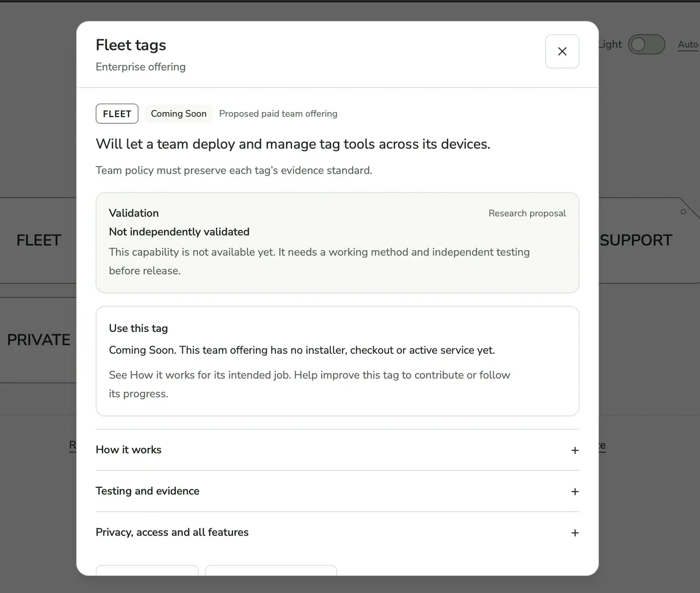The height and width of the screenshot is (593, 700).
Task: Click the Coming Soon status pill
Action: tap(178, 114)
